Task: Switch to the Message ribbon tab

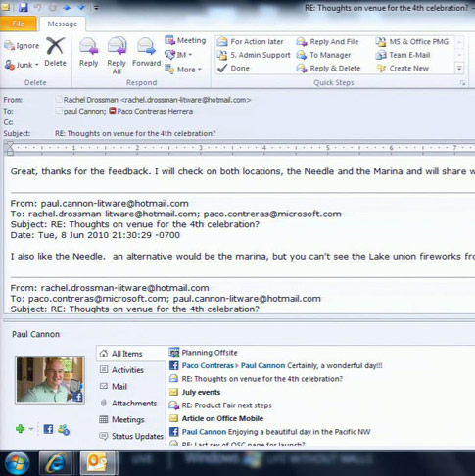Action: tap(63, 24)
